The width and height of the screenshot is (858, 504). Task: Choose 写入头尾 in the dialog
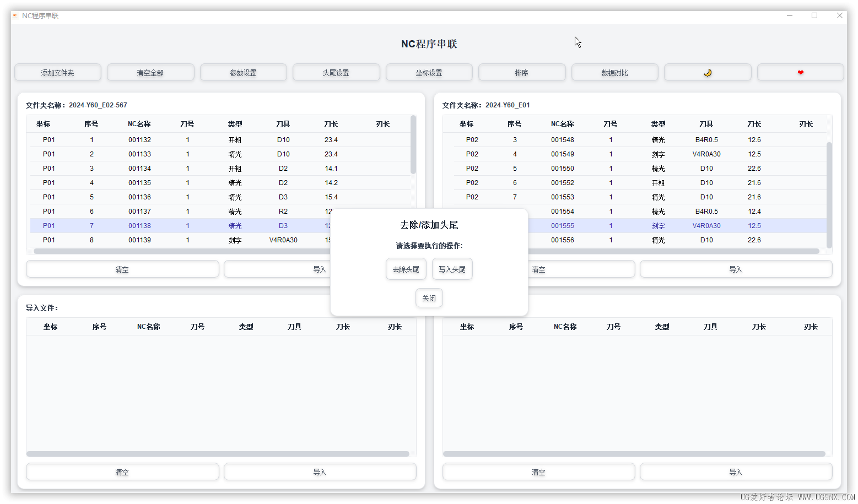pos(452,269)
